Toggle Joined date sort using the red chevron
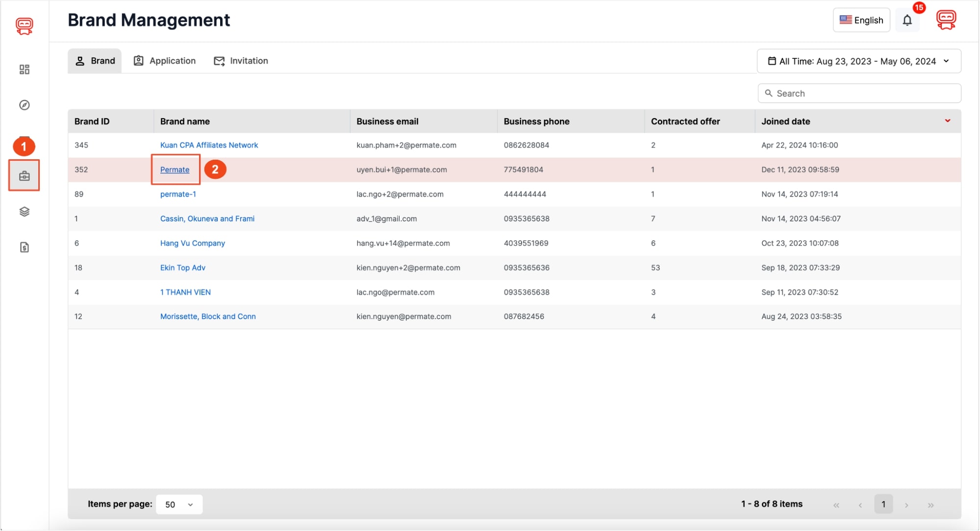 coord(947,121)
